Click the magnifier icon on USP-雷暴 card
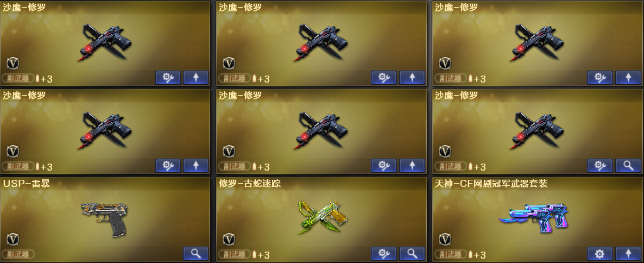The image size is (644, 263). tap(195, 254)
